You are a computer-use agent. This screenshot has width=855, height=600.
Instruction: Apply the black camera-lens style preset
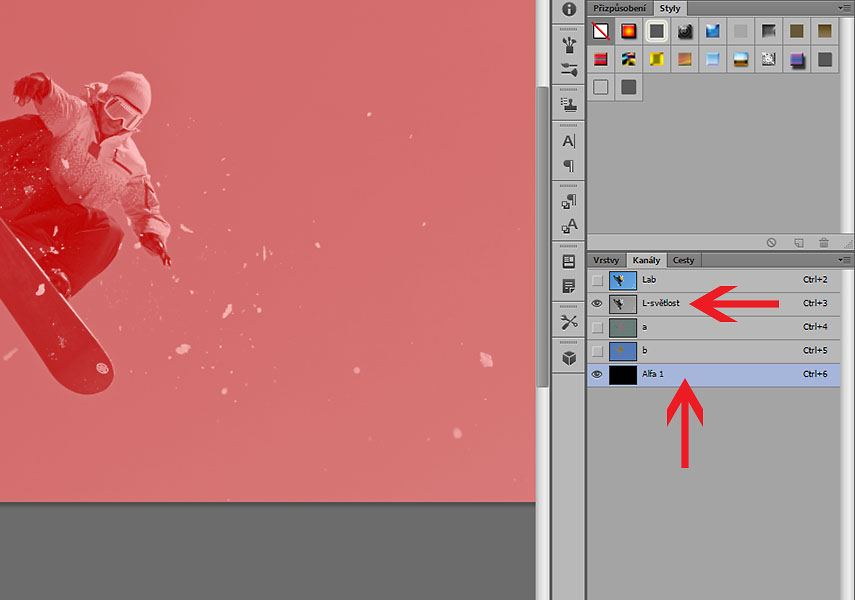[x=685, y=31]
